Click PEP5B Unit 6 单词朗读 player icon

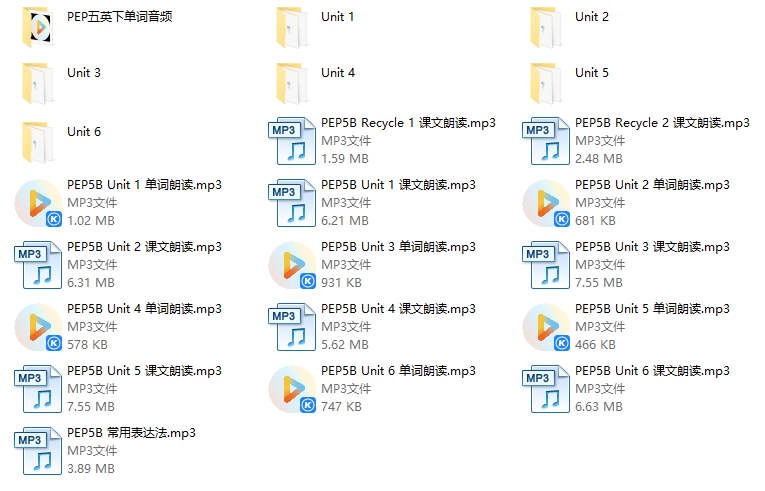click(x=292, y=389)
